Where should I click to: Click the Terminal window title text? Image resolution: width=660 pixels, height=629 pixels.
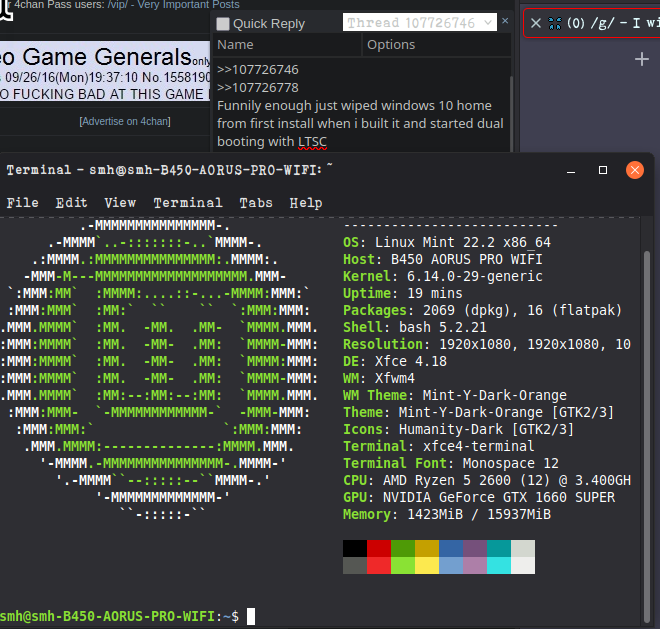pos(169,170)
